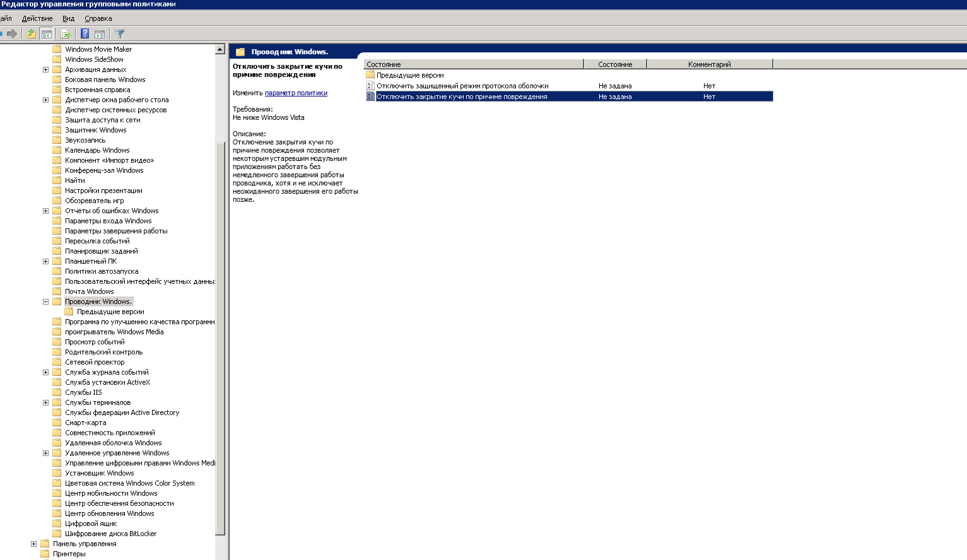Select 'Защита доступа к сети' tree item
Viewport: 967px width, 560px height.
pos(102,120)
